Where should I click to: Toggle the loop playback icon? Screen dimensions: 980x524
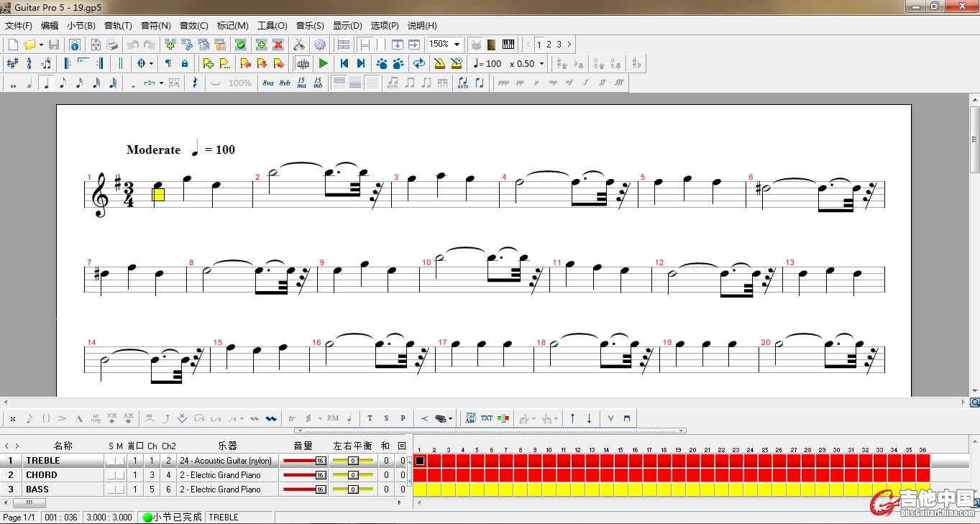coord(418,63)
